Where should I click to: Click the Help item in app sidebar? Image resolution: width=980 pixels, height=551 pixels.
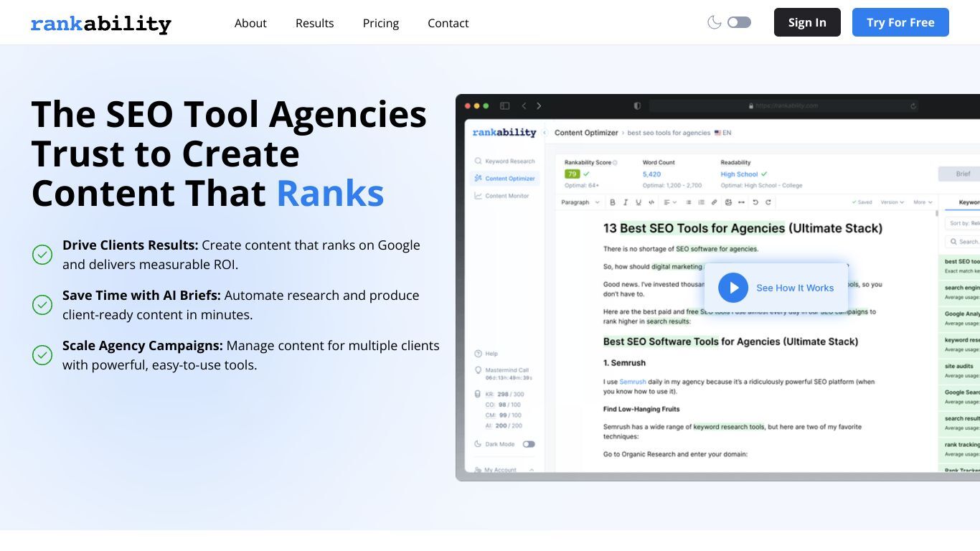coord(486,354)
